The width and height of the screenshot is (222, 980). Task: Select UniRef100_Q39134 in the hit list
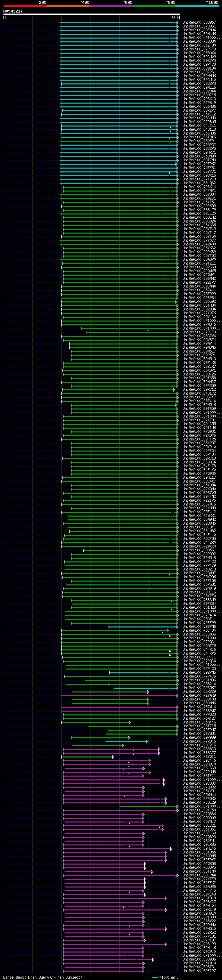(199, 68)
